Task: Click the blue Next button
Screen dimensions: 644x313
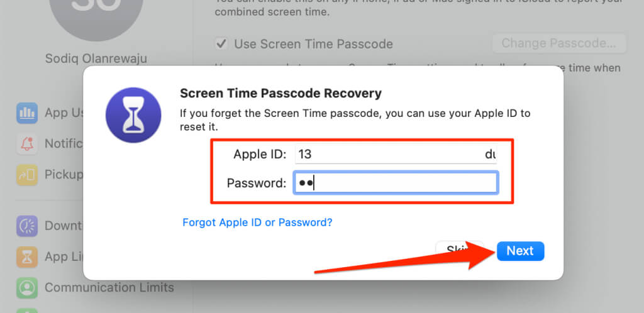Action: [x=520, y=251]
